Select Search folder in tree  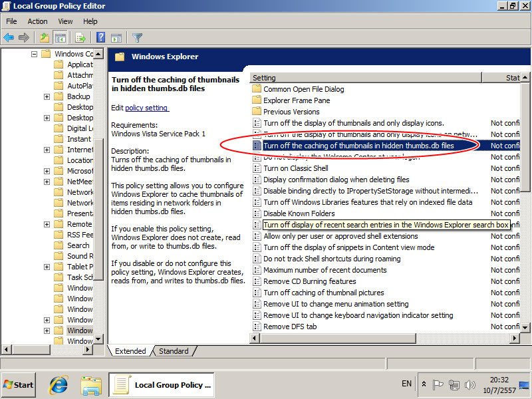(78, 245)
